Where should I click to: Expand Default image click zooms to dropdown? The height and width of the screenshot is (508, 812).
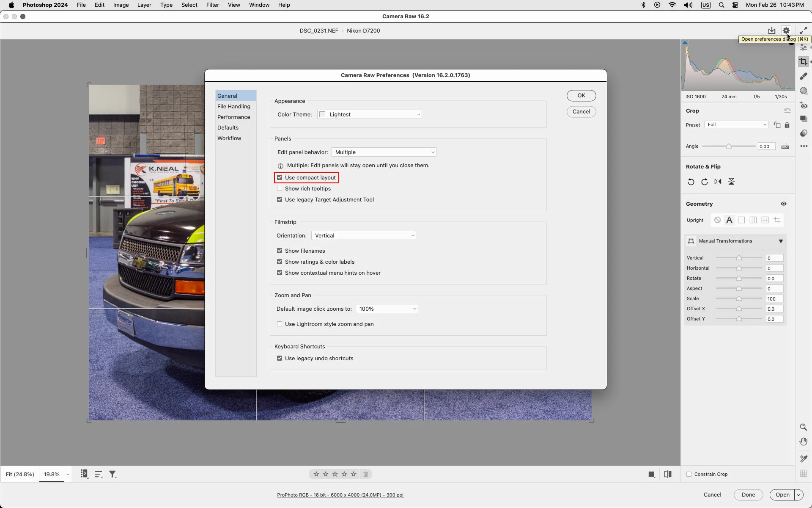tap(387, 309)
